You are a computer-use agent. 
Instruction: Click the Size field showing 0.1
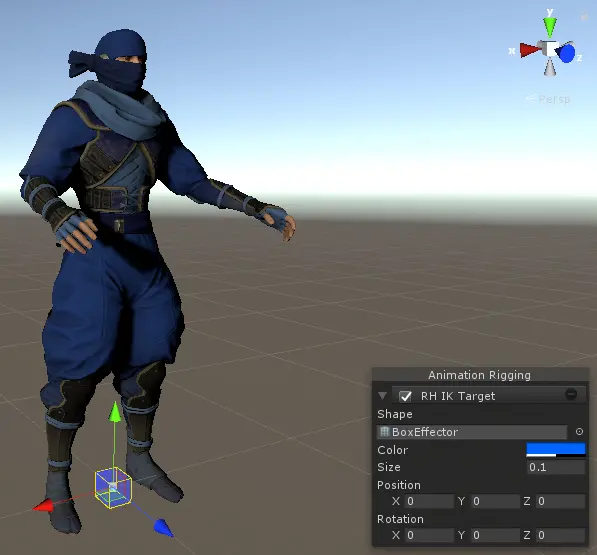point(556,467)
